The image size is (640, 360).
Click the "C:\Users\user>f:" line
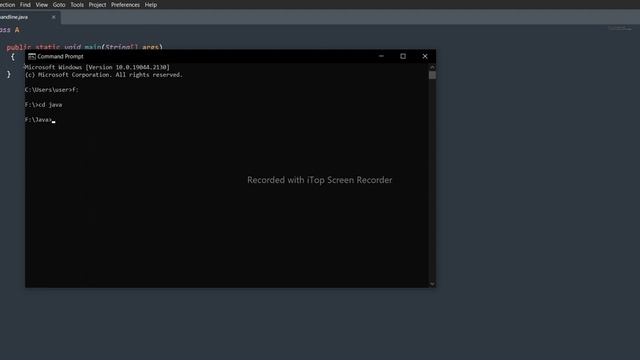coord(52,90)
